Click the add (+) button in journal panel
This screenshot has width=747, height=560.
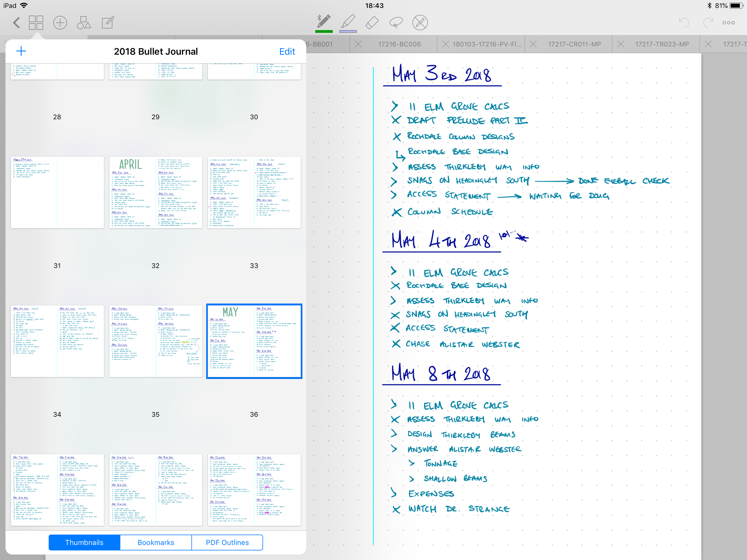[x=21, y=52]
